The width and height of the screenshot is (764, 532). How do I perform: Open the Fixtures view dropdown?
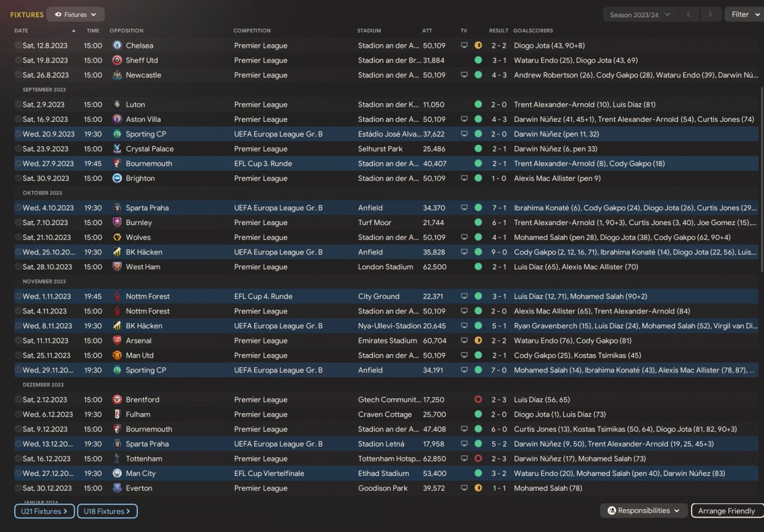(x=76, y=14)
